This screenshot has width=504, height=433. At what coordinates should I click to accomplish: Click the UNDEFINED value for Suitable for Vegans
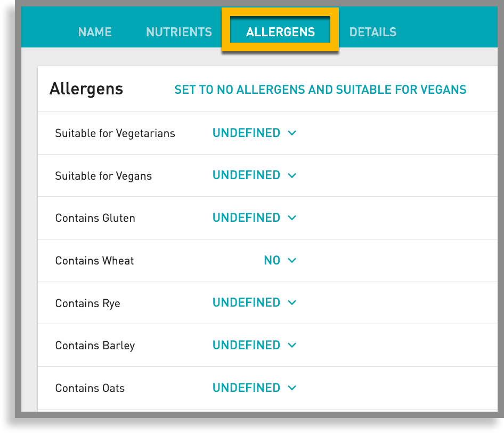246,175
